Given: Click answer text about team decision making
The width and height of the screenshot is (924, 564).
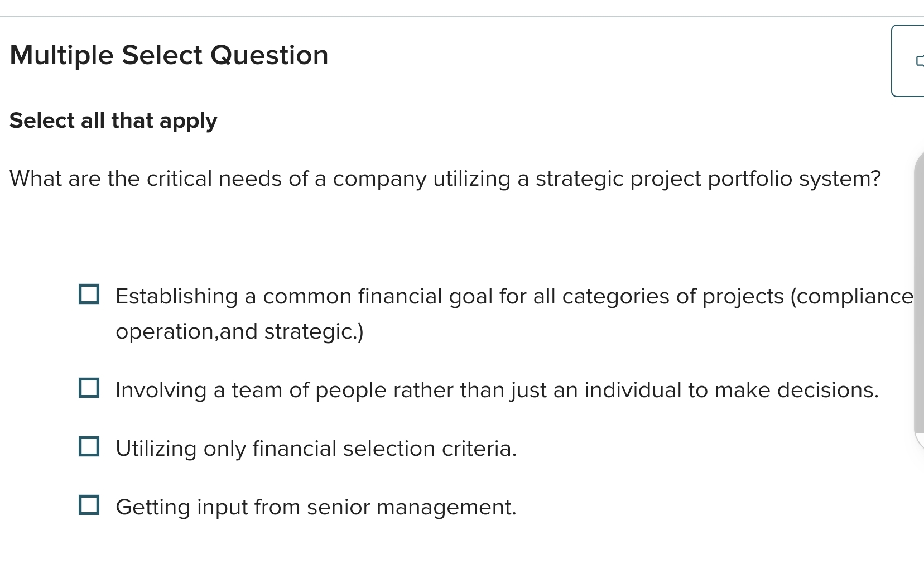Looking at the screenshot, I should point(497,389).
